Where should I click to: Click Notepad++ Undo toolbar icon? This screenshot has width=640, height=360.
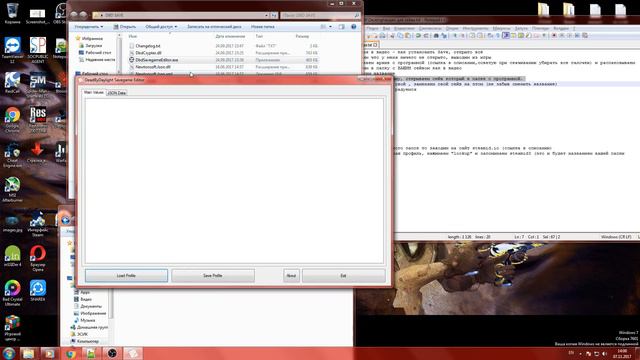click(x=418, y=36)
